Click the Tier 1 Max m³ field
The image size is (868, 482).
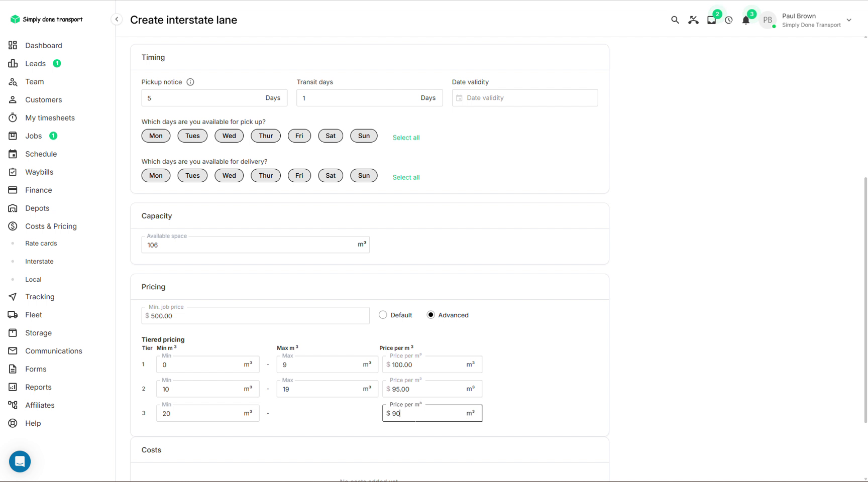(x=327, y=365)
